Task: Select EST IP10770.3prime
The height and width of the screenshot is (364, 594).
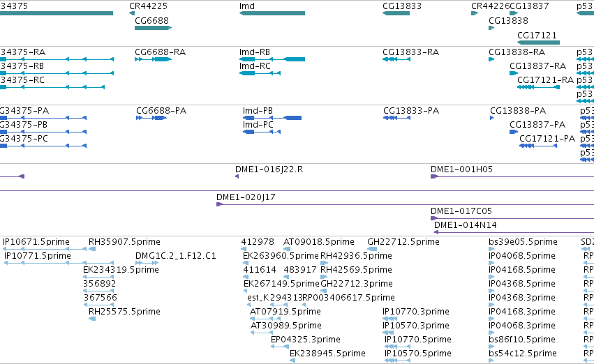Action: coord(389,319)
